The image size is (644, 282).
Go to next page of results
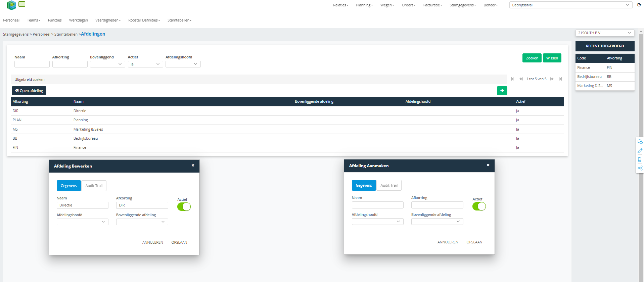coord(552,79)
